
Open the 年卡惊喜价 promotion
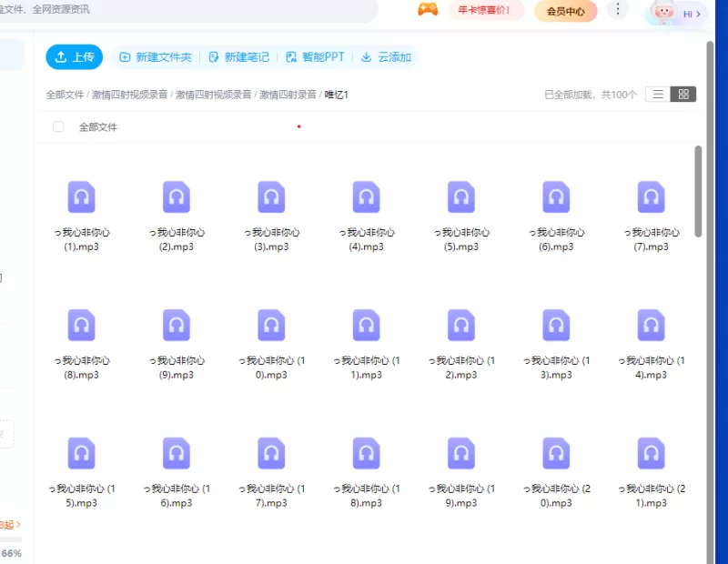point(486,10)
